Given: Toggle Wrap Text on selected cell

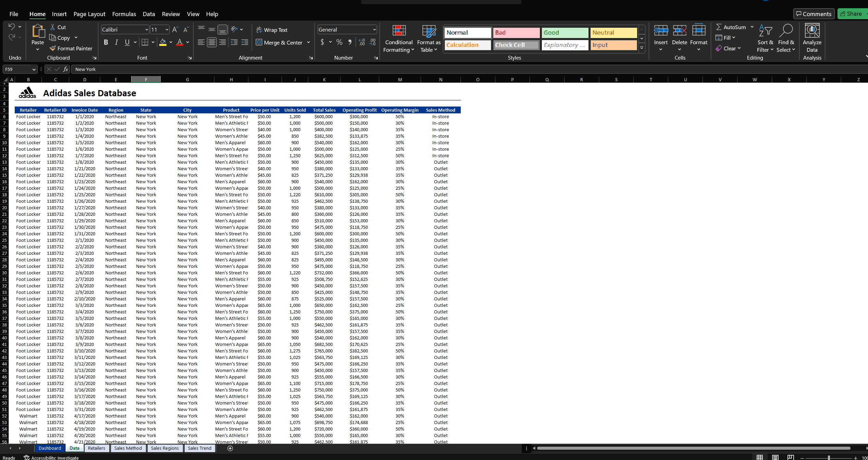Looking at the screenshot, I should 272,30.
